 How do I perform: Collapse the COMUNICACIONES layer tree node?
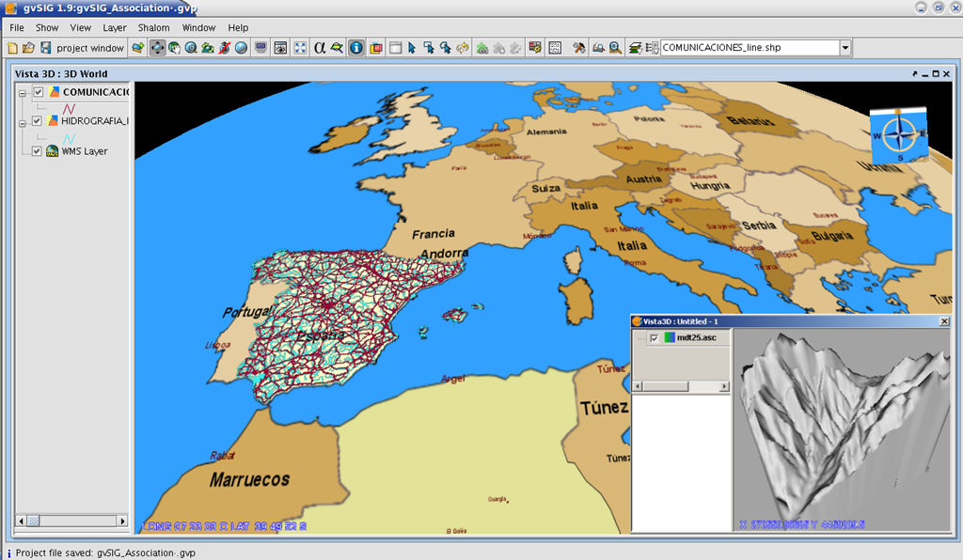click(x=23, y=94)
